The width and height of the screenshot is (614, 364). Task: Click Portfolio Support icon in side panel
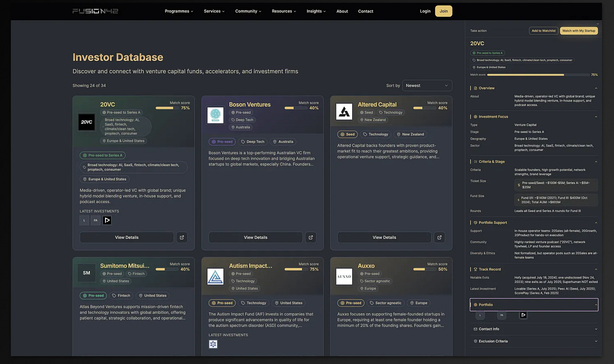[x=475, y=222]
